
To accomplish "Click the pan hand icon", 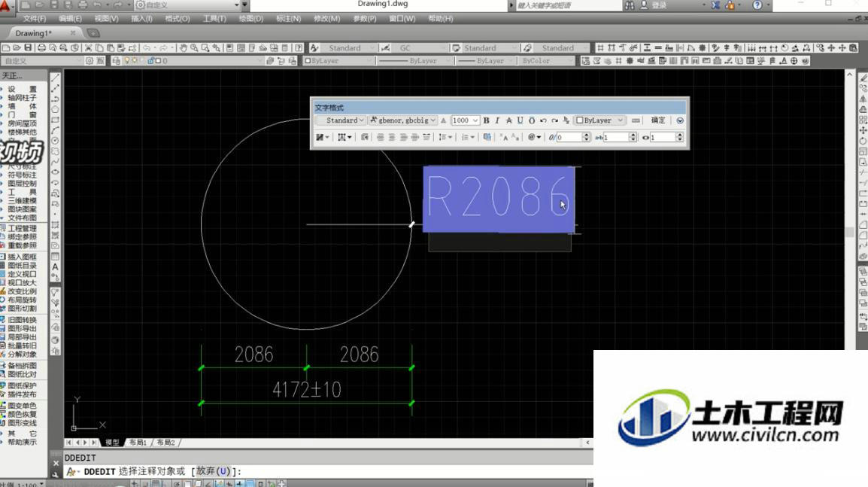I will click(x=184, y=48).
